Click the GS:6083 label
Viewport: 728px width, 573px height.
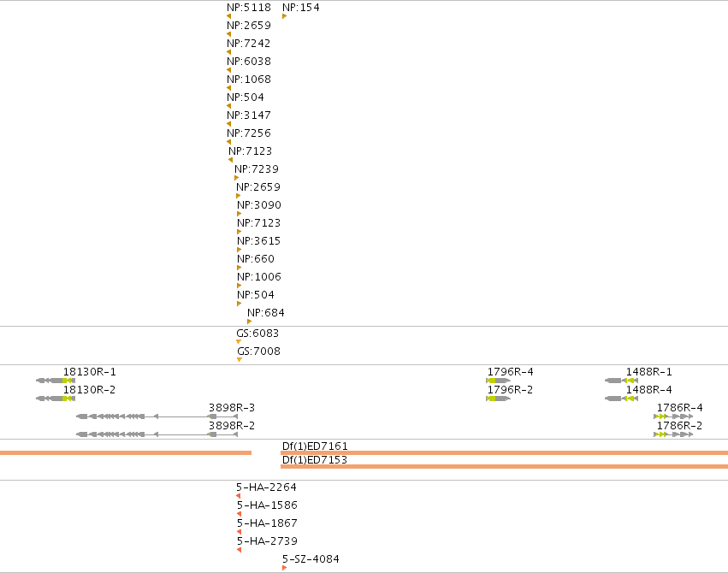tap(257, 334)
